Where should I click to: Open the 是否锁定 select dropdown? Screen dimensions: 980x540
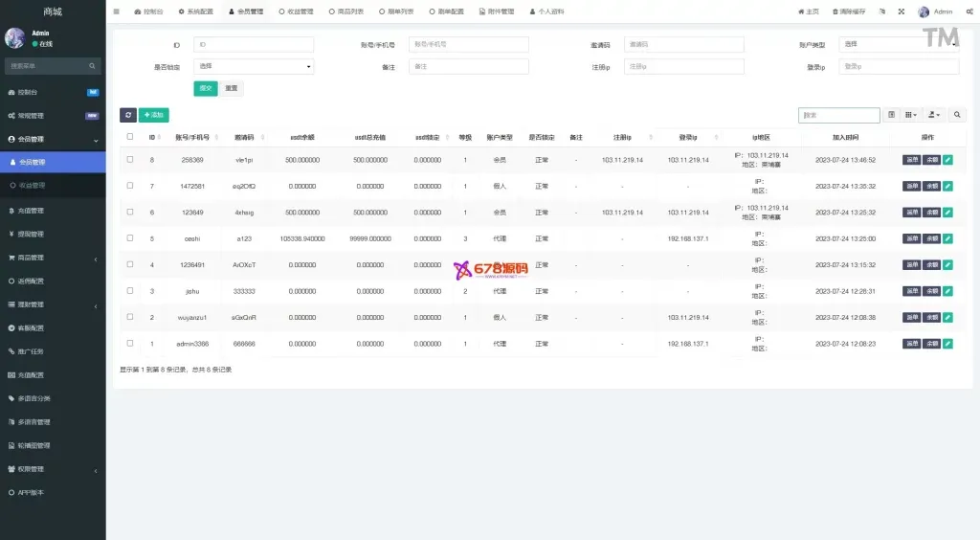254,67
